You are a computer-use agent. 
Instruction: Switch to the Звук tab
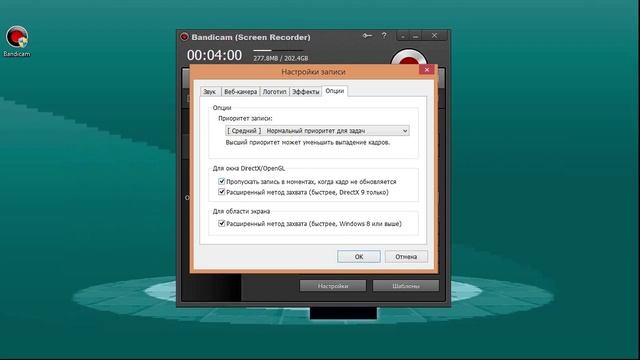(x=210, y=92)
